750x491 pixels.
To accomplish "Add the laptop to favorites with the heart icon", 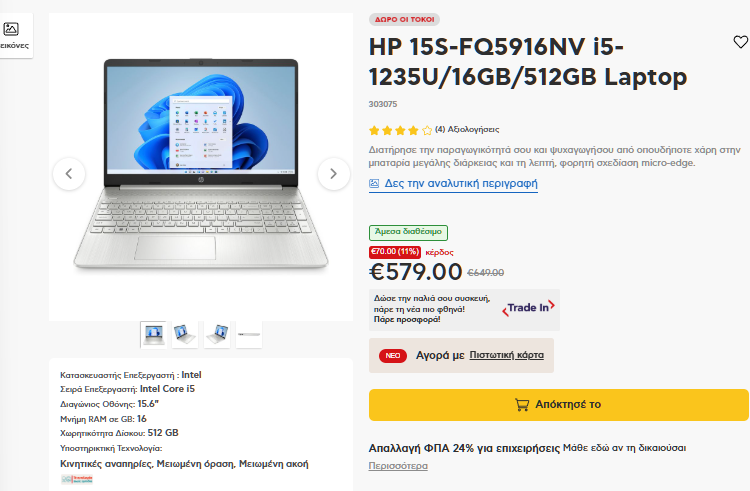I will (740, 42).
